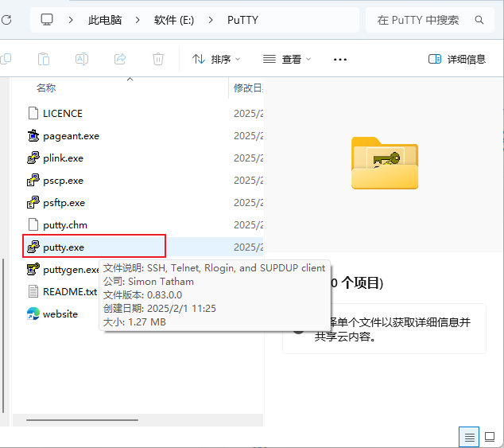Image resolution: width=504 pixels, height=448 pixels.
Task: Toggle the 详细信息 details pane
Action: coord(457,59)
